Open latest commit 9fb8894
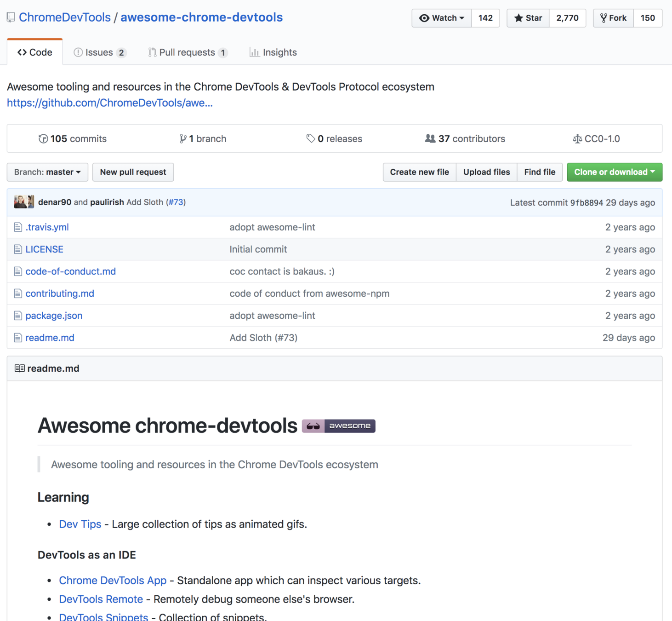Screen dimensions: 672x621 (x=587, y=202)
